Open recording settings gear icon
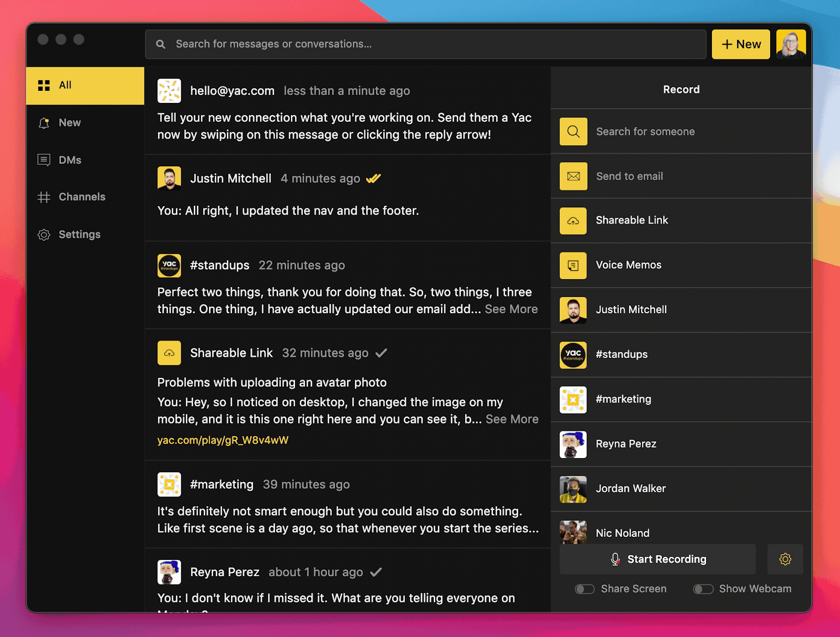Image resolution: width=840 pixels, height=637 pixels. (x=785, y=559)
